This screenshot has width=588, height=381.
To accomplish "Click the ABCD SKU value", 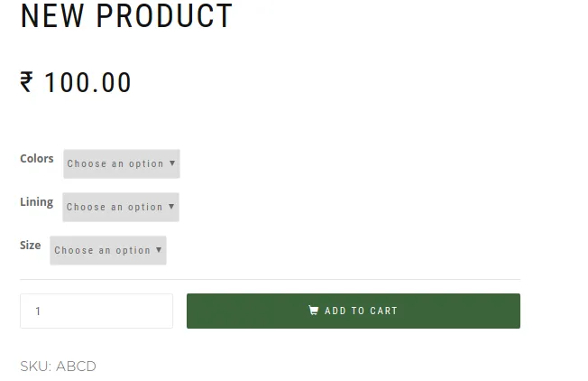I will pos(76,367).
